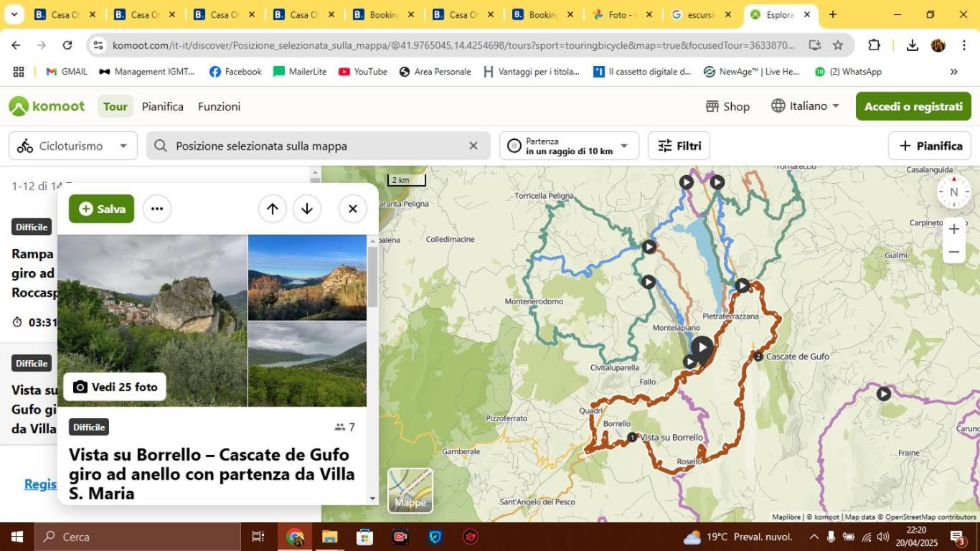Screen dimensions: 980x551
Task: Zoom out on the map
Action: click(953, 252)
